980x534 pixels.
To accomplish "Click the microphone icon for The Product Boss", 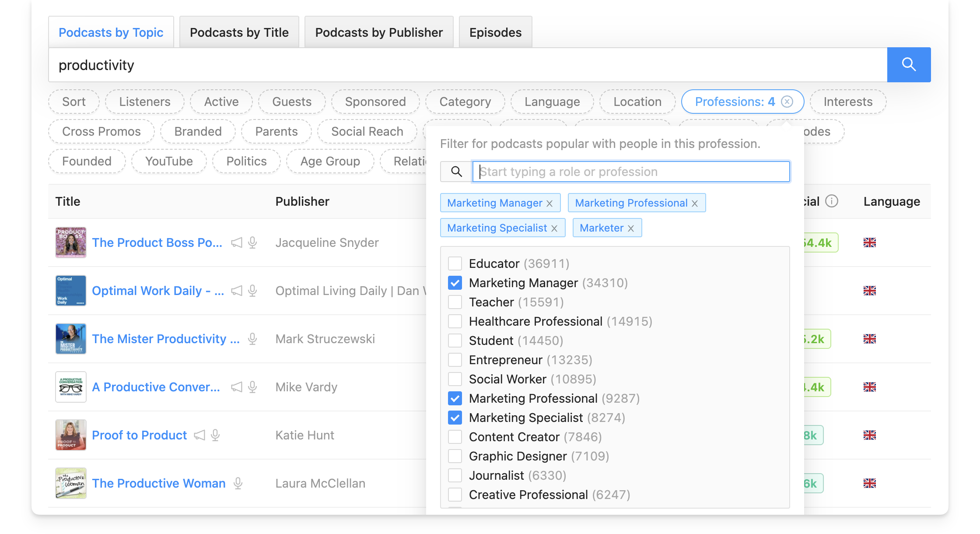I will coord(252,242).
